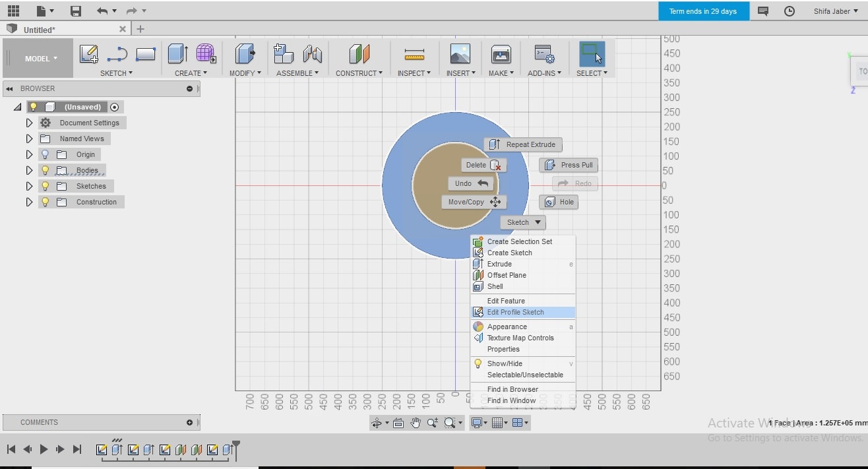Click the Joint icon in ASSEMBLE group
The width and height of the screenshot is (868, 469).
click(312, 54)
